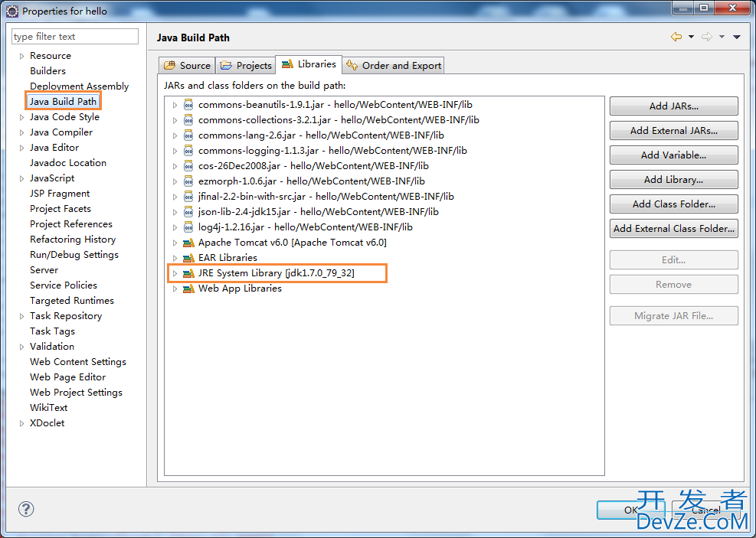Click the EAR Libraries library icon

[188, 258]
